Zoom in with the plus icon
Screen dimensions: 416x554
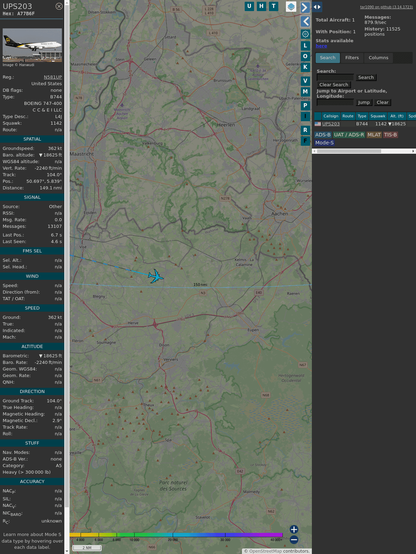tap(294, 529)
